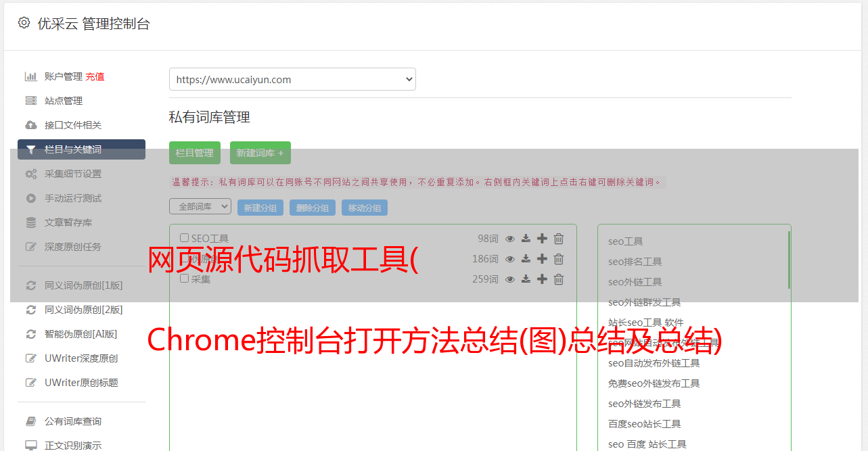Select the keyword "seo 百度 站长工具"
The image size is (868, 451).
tap(647, 444)
